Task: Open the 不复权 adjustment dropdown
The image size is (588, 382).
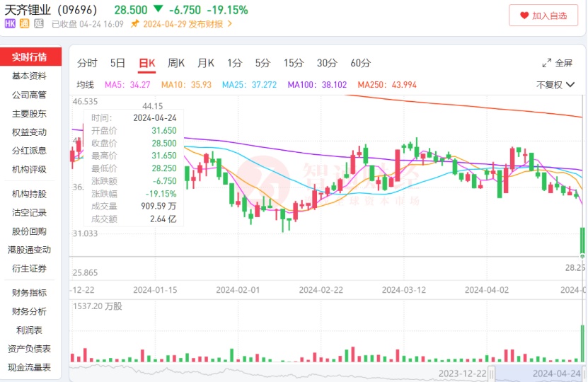Action: (x=555, y=85)
